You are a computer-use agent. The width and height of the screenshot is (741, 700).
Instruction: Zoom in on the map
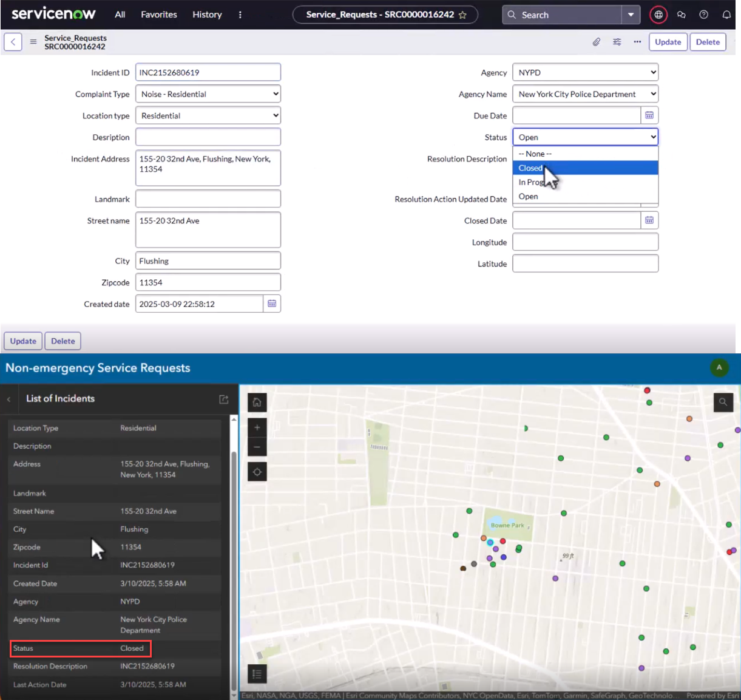coord(257,427)
